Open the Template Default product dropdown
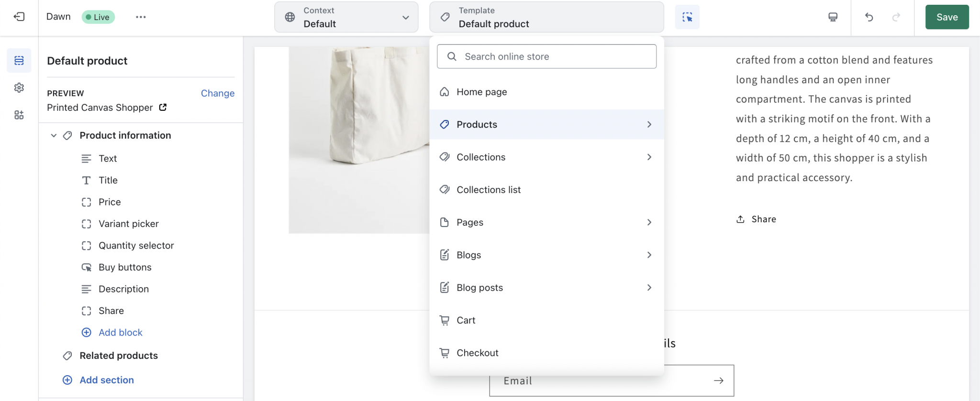980x401 pixels. click(546, 17)
